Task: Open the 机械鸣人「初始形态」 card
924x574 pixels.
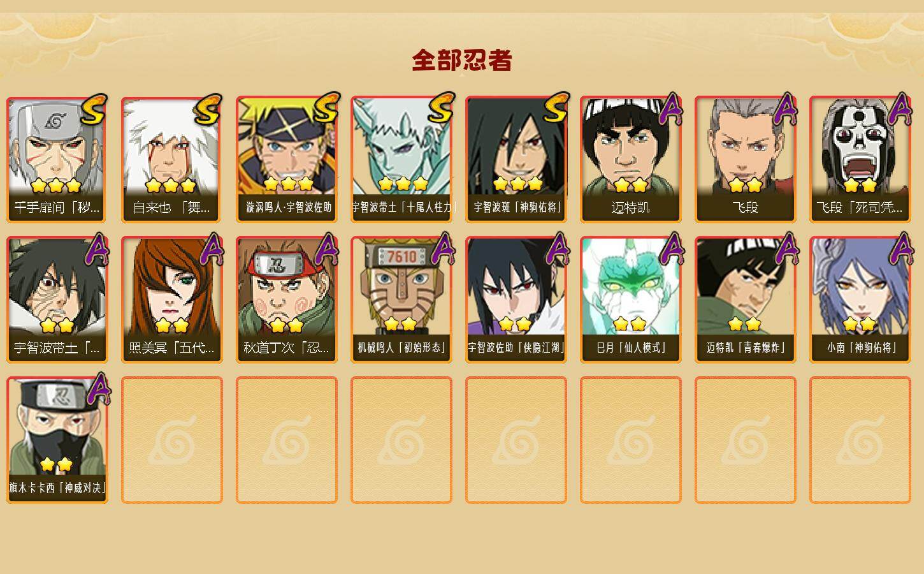Action: point(401,300)
